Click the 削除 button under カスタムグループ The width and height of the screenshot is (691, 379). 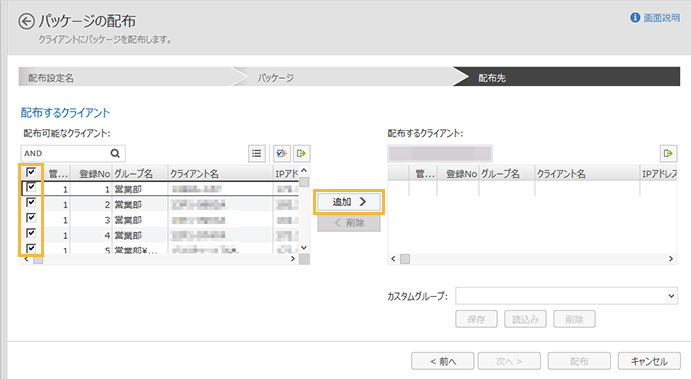(575, 320)
